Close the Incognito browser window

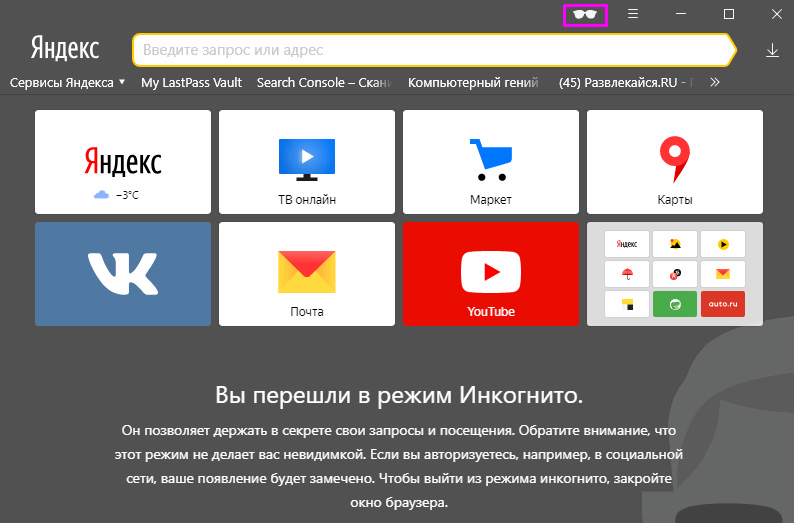pos(777,14)
